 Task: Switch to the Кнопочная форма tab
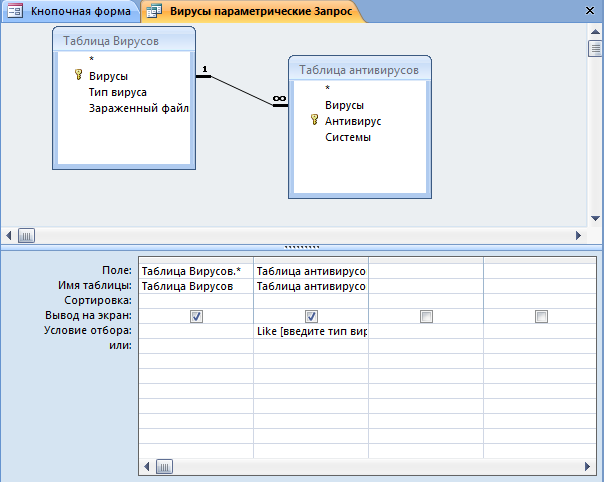70,11
